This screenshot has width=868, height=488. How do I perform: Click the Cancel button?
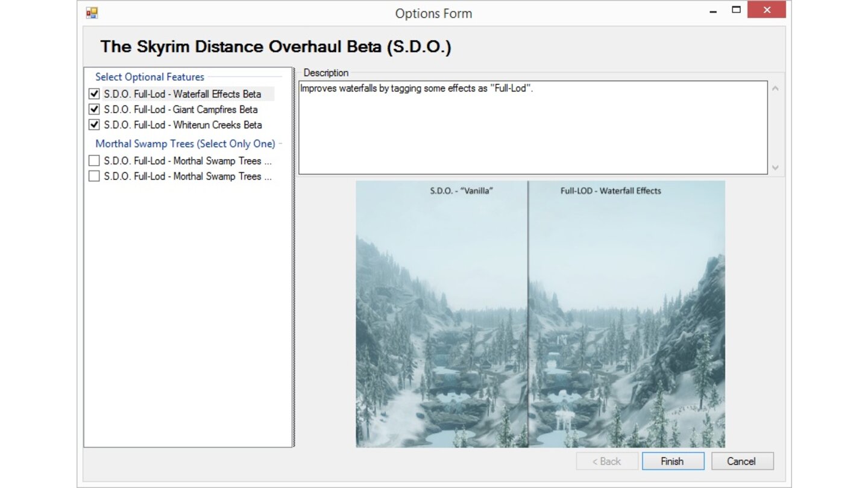tap(742, 461)
